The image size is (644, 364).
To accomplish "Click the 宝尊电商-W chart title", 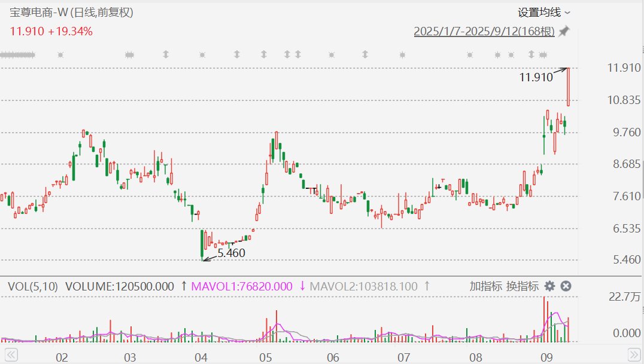I will tap(71, 12).
